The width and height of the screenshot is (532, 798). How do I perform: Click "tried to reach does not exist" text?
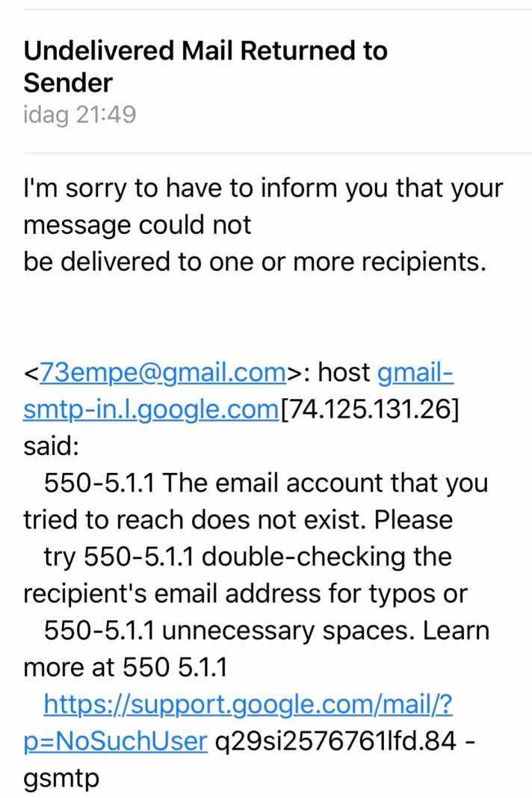click(x=238, y=520)
